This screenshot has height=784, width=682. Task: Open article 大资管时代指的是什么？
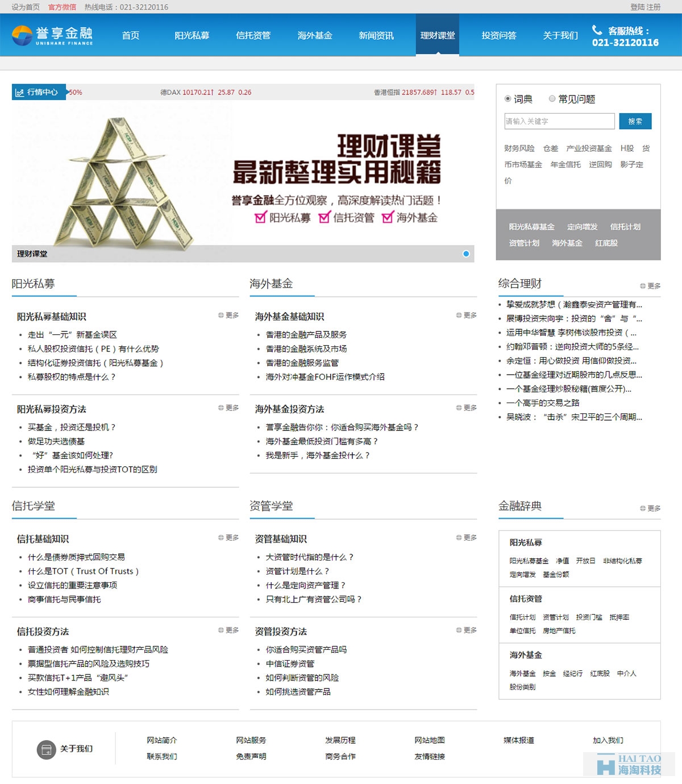310,557
